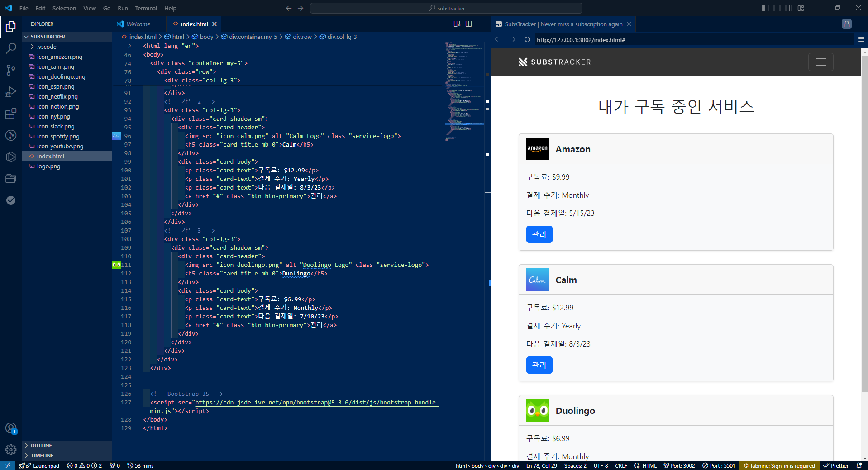This screenshot has height=470, width=868.
Task: Expand the .vscode folder
Action: point(67,47)
